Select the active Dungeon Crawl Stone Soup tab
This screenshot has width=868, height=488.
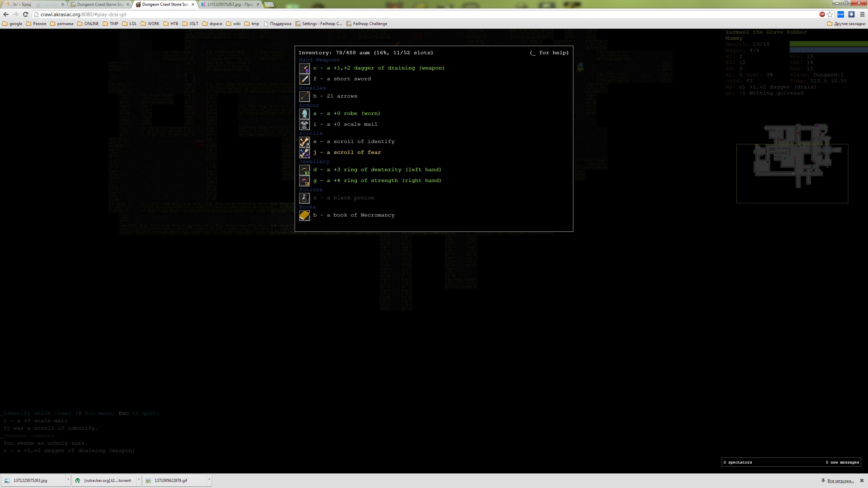(165, 4)
